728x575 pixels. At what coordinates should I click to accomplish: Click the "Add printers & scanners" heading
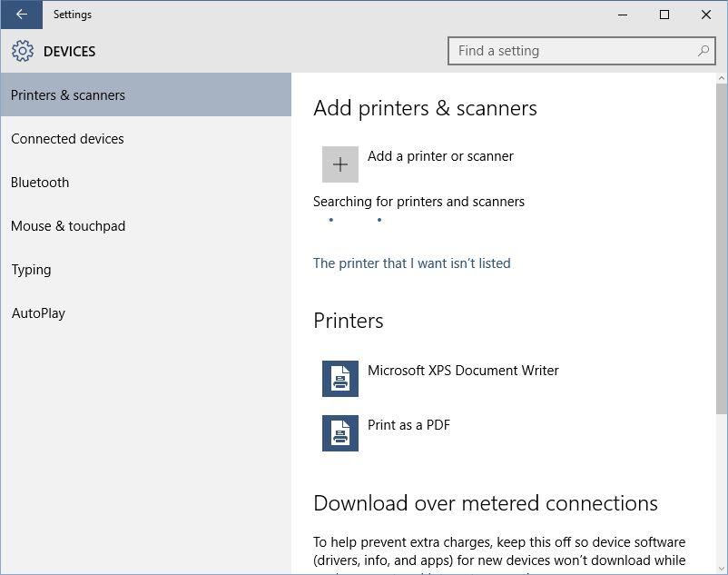coord(426,108)
